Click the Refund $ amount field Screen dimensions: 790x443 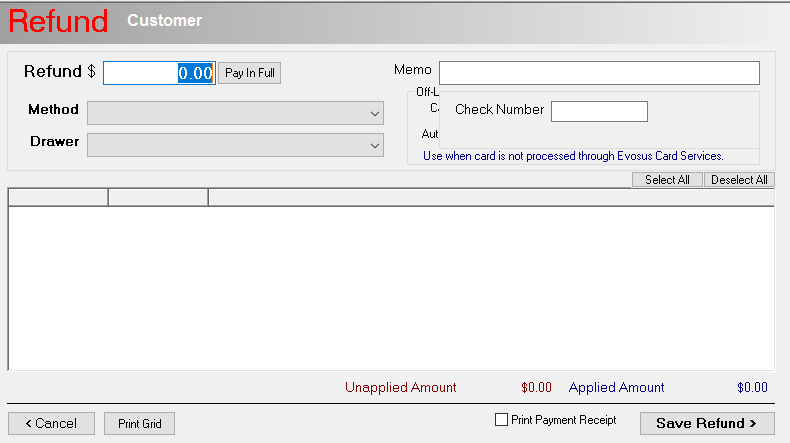pos(159,73)
